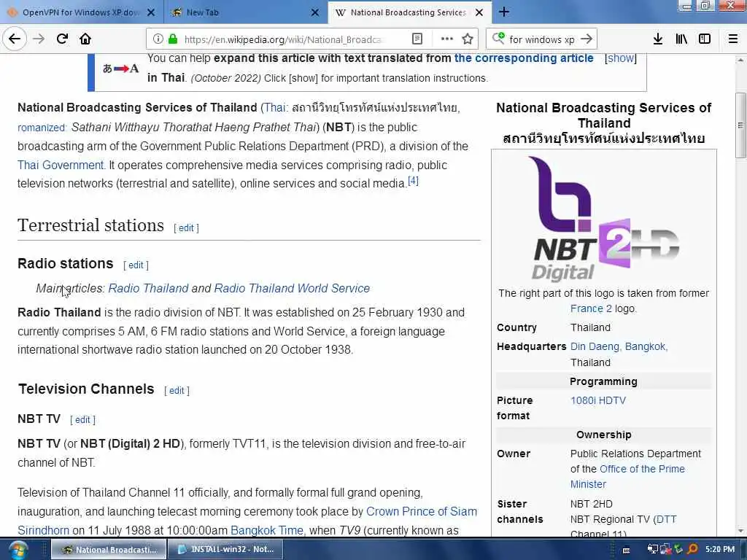Open the Firefox hamburger menu
747x560 pixels.
[733, 39]
